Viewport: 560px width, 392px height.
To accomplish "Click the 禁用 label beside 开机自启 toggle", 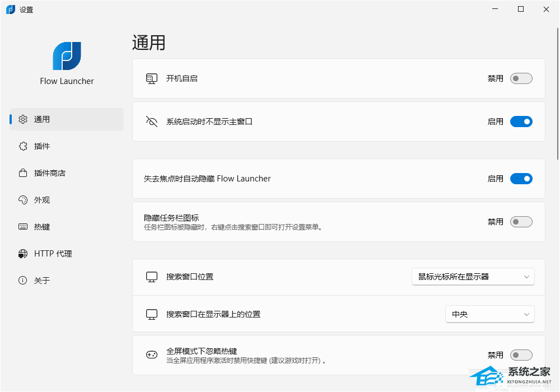I will 496,78.
